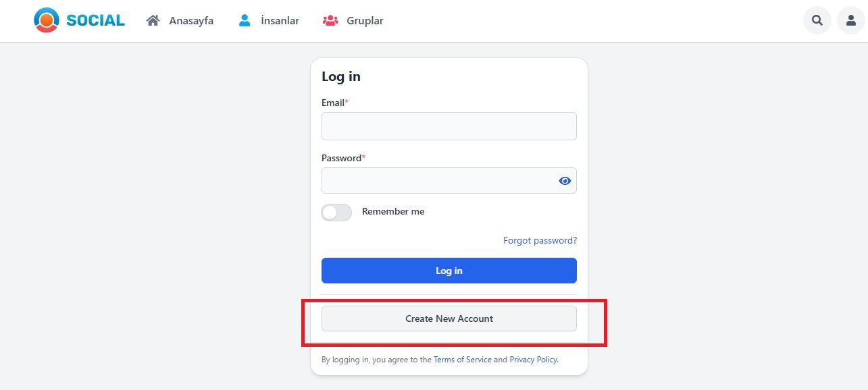Click the Create New Account button

click(449, 318)
